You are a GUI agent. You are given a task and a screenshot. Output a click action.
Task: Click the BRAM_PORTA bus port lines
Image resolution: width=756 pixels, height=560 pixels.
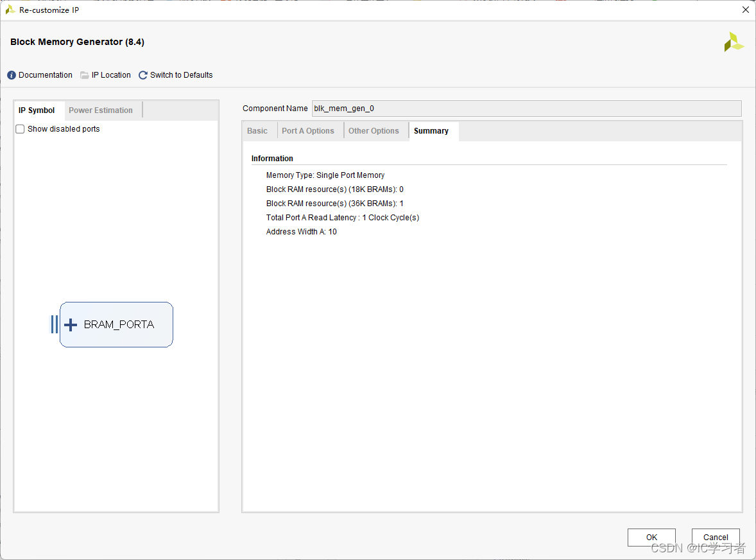click(x=55, y=324)
